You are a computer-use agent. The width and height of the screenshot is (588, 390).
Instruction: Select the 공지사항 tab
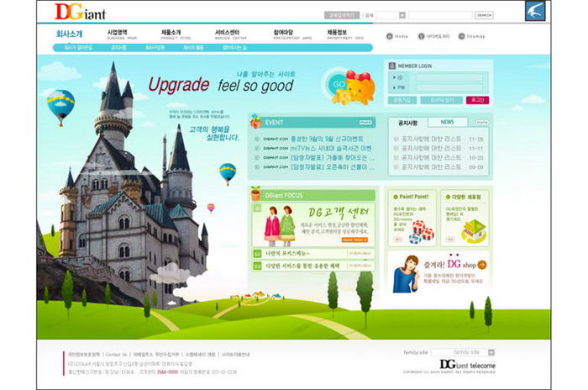point(407,122)
